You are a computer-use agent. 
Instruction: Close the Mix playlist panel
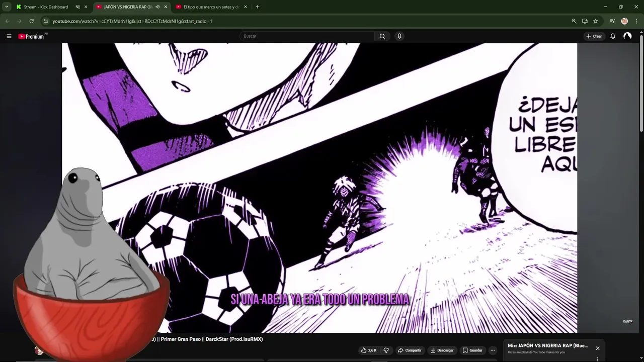click(598, 348)
